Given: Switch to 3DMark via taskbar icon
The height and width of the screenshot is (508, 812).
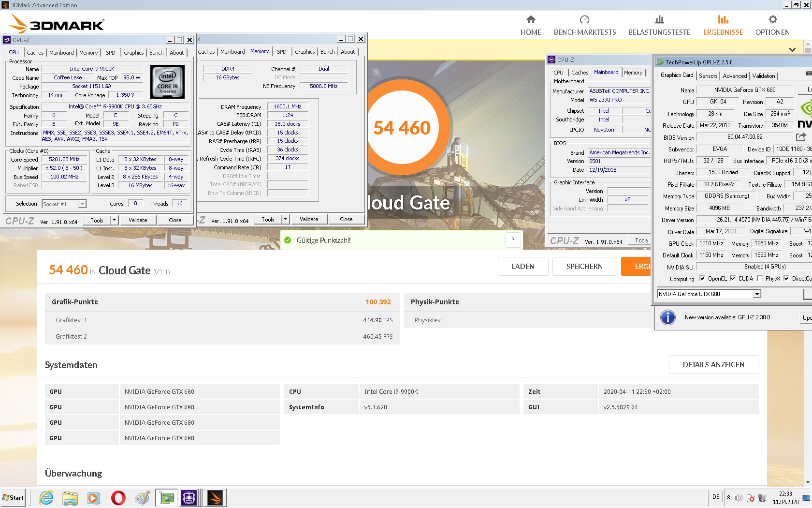Looking at the screenshot, I should [x=215, y=498].
